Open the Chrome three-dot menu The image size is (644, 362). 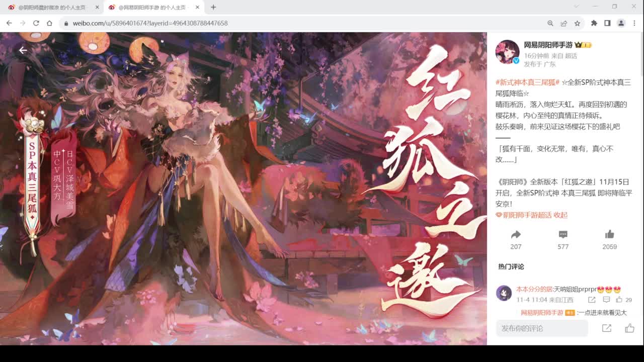[x=634, y=23]
